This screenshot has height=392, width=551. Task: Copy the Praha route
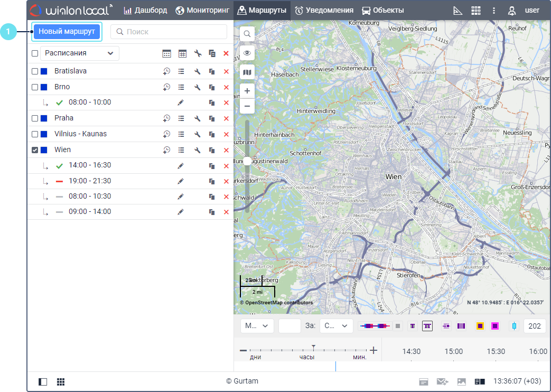click(x=212, y=118)
